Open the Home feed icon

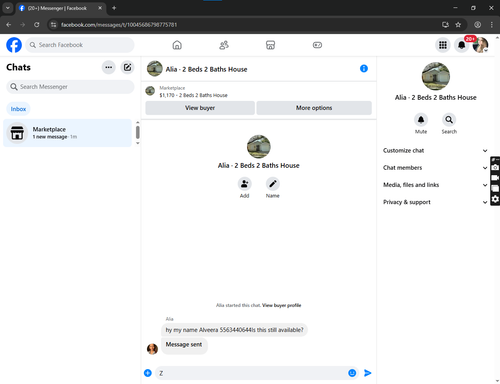[x=177, y=45]
